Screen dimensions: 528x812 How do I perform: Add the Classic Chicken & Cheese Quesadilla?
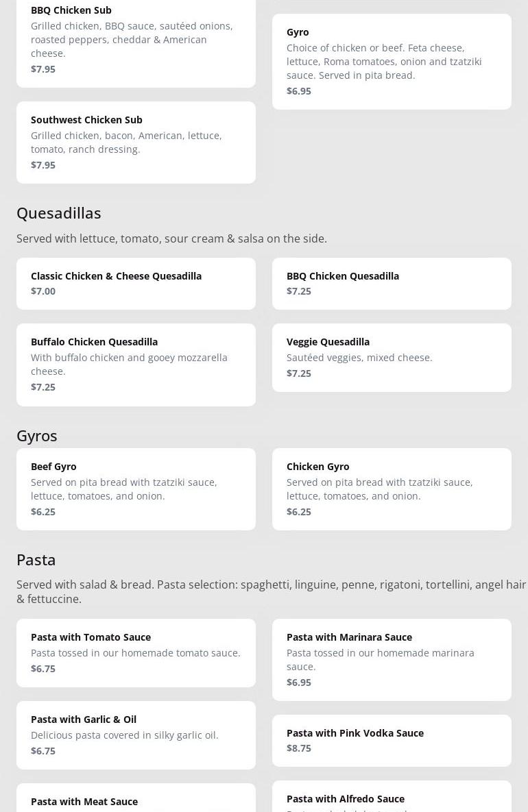pyautogui.click(x=136, y=283)
